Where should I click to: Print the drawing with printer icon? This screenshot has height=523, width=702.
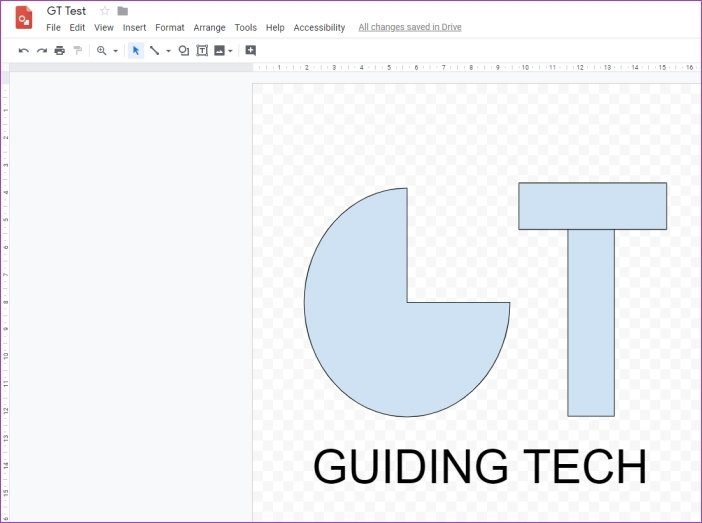pyautogui.click(x=60, y=51)
